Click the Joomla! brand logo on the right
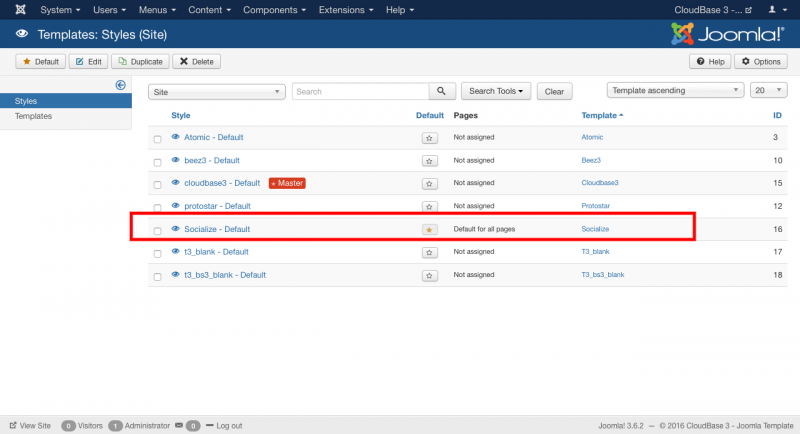The height and width of the screenshot is (434, 800). pos(728,34)
